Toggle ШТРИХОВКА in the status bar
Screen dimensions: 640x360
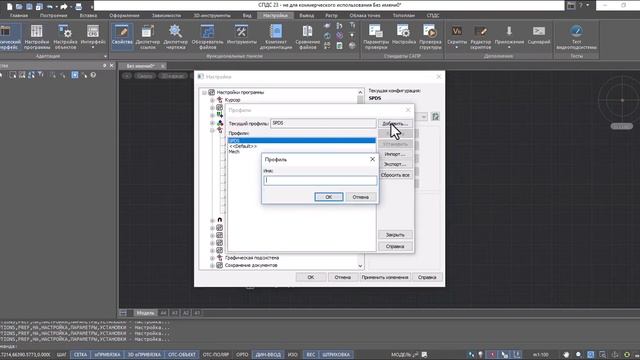pyautogui.click(x=336, y=354)
